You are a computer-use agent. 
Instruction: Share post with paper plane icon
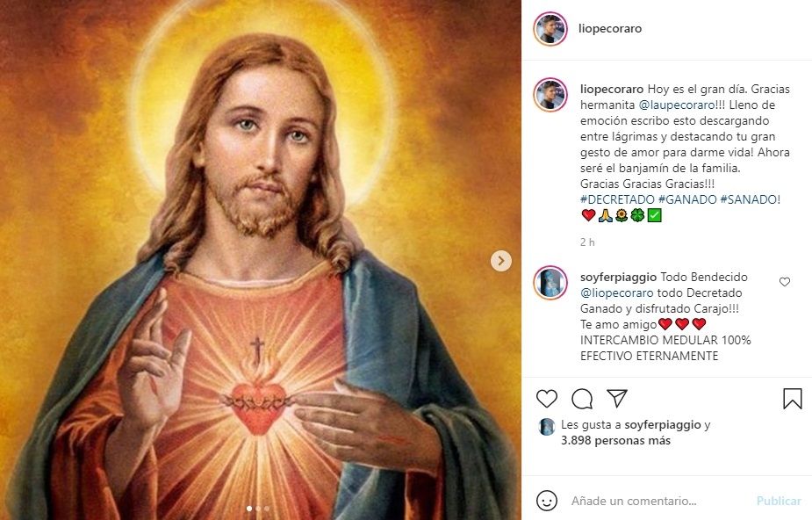[617, 399]
